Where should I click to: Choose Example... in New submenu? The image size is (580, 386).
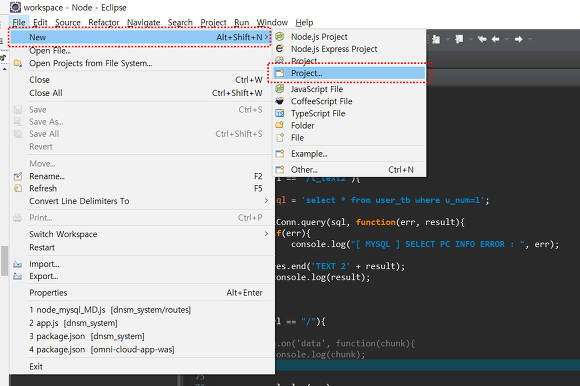[349, 153]
